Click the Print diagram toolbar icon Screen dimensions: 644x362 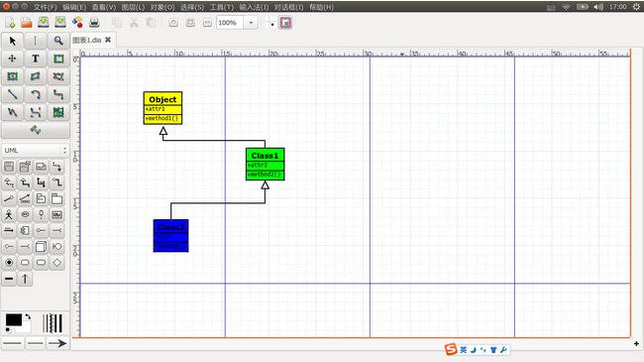pos(94,22)
